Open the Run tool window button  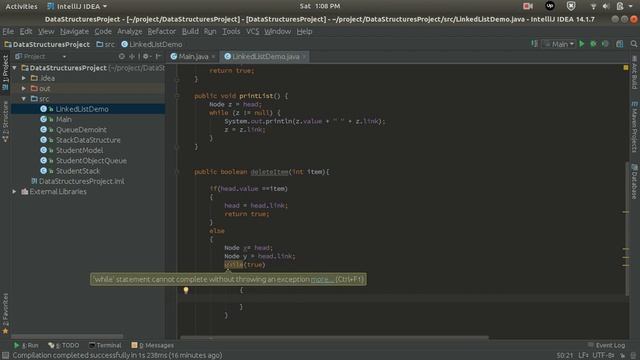pyautogui.click(x=27, y=345)
